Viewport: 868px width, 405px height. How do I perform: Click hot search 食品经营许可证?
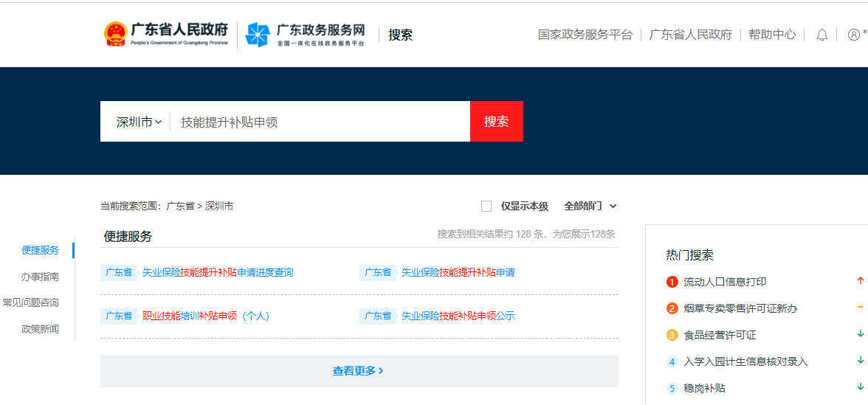coord(720,335)
